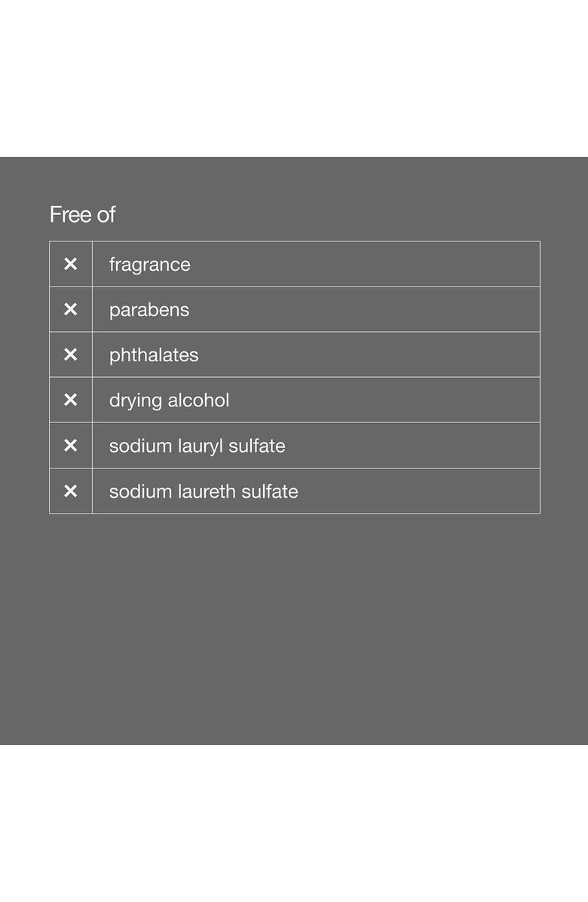Click the empty gray area below the table
588x902 pixels.
tap(294, 626)
